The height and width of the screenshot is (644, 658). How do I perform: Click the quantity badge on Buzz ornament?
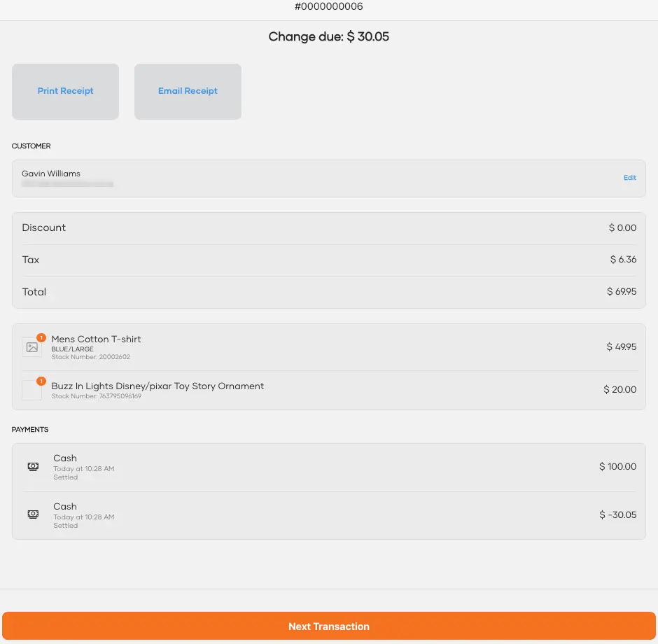coord(41,381)
